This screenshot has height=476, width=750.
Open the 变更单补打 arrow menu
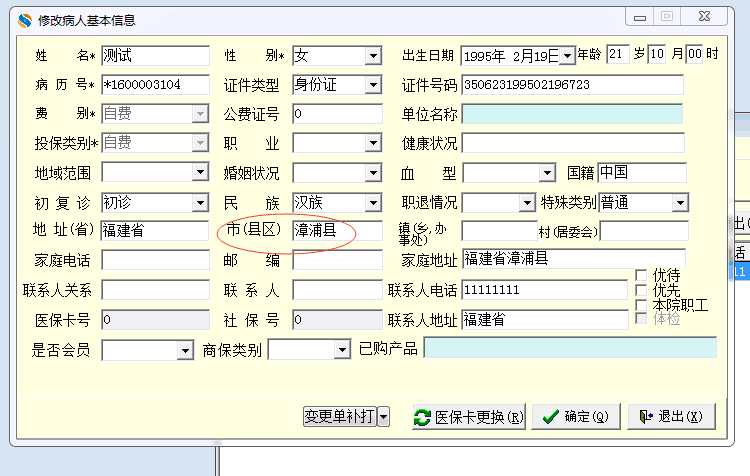tap(384, 417)
